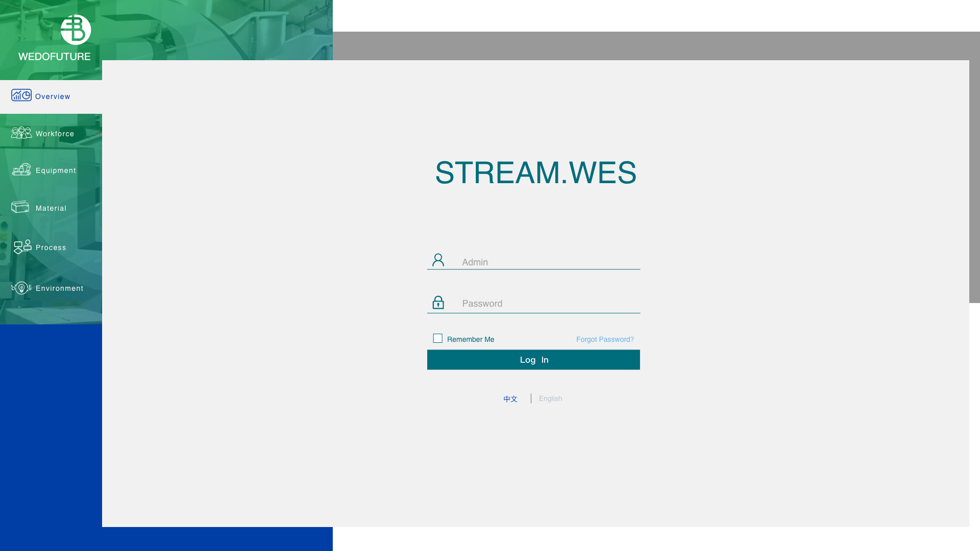Click the WEDOFUTURE logo emblem

pos(76,30)
